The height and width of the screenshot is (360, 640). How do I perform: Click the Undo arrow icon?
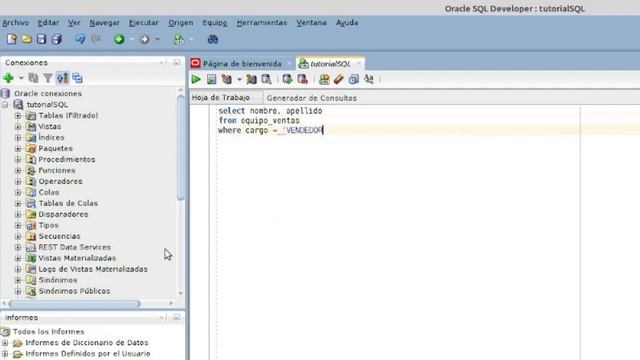80,39
